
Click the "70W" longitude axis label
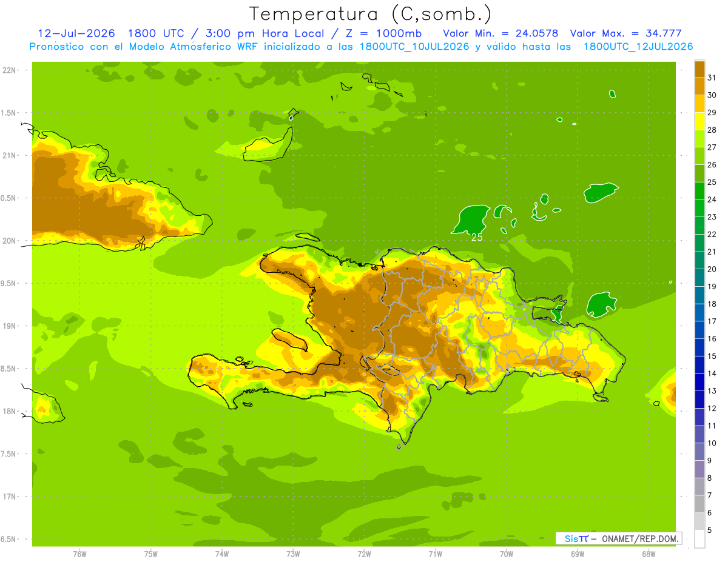point(507,554)
